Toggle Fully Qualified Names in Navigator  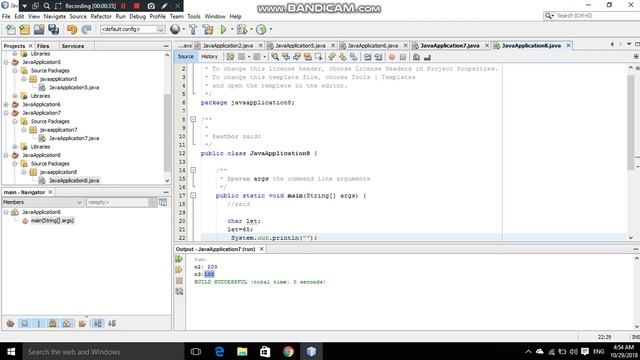82,323
